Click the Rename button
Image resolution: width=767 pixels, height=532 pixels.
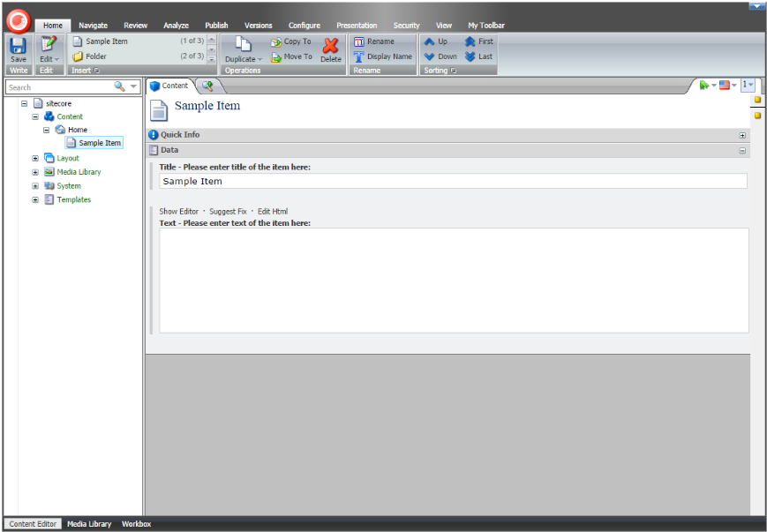[x=374, y=41]
